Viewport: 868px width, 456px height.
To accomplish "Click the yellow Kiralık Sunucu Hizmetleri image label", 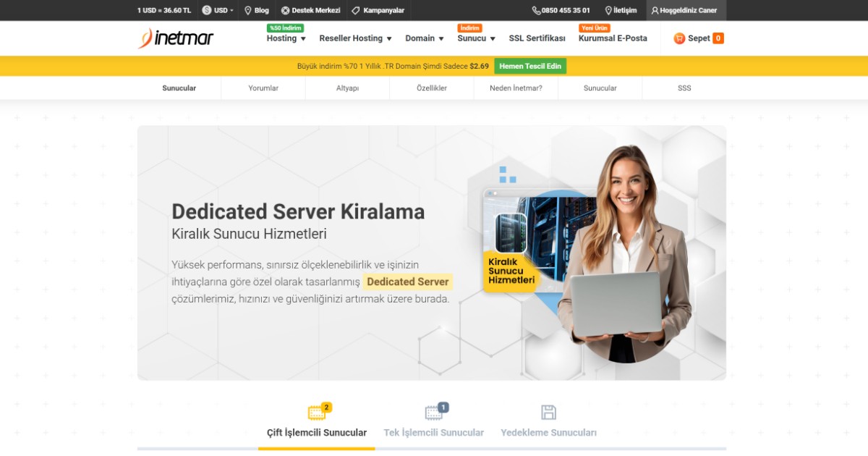I will [511, 271].
